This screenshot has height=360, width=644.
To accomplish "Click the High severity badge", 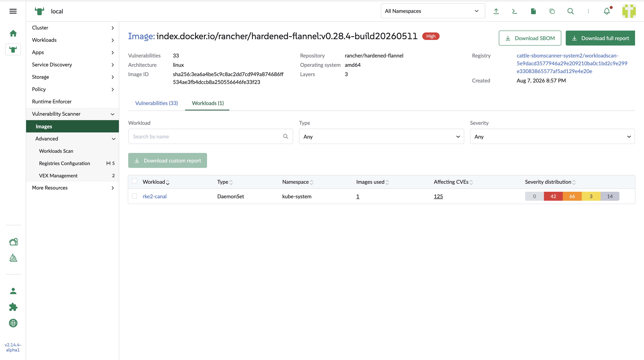I will pyautogui.click(x=431, y=36).
